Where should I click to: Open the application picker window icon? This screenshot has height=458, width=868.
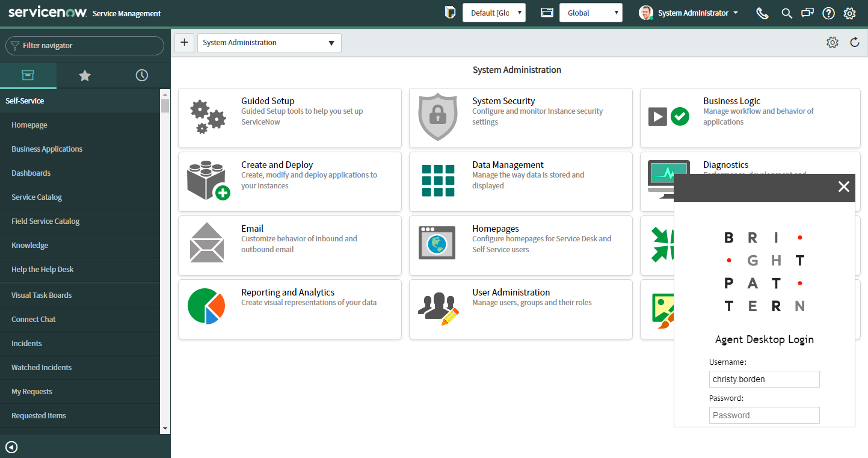547,13
